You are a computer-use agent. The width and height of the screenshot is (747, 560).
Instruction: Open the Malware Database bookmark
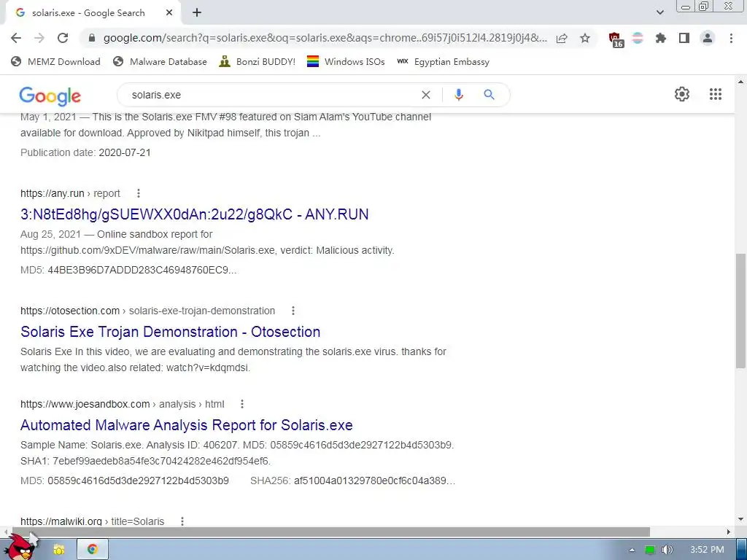[x=160, y=61]
